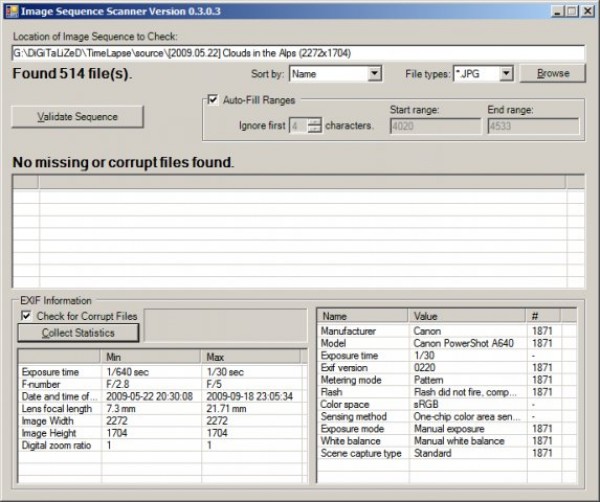Click the 2009-05-22 20:30:08 date value
The width and height of the screenshot is (600, 502).
[x=149, y=396]
